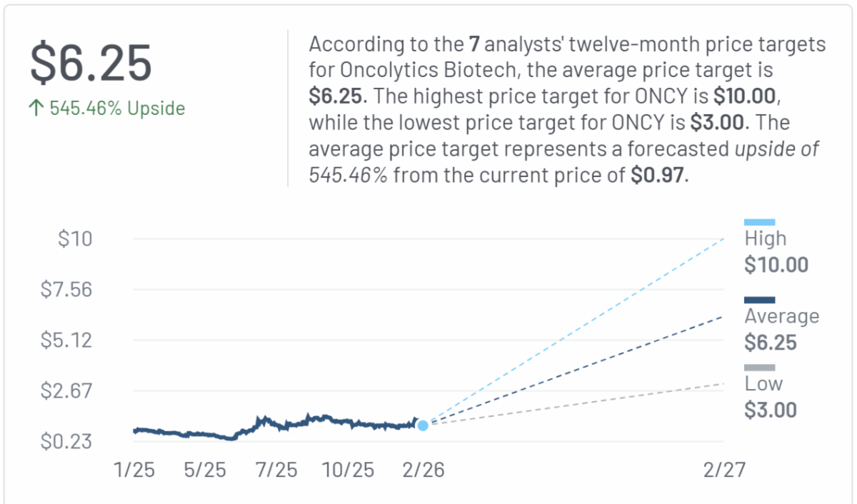Click the green upside arrow icon
The image size is (857, 504).
point(37,109)
